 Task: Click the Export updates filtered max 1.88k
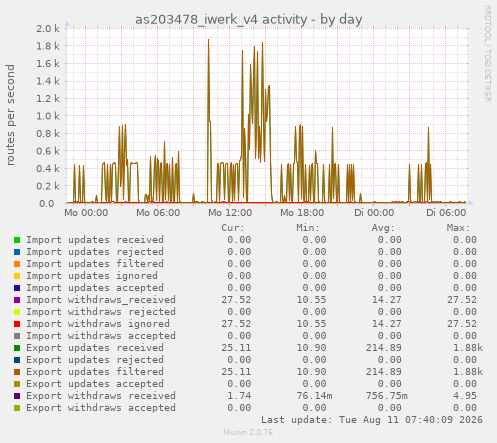(x=468, y=372)
